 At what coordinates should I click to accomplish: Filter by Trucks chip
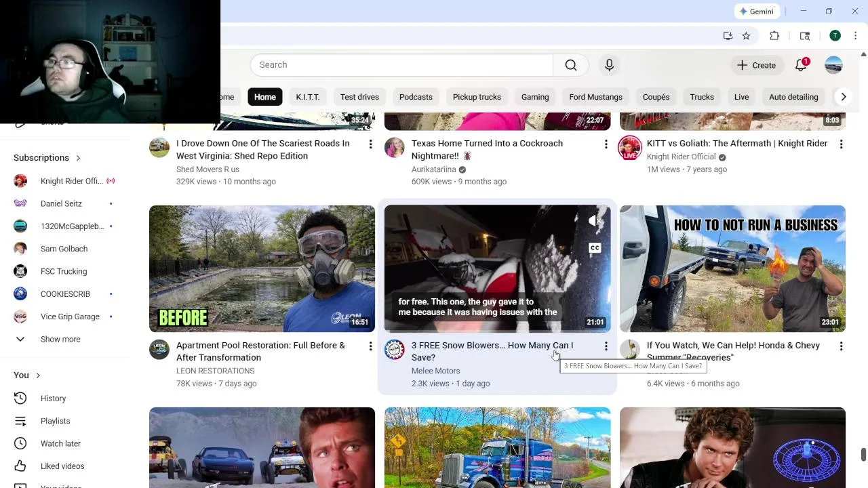[702, 97]
